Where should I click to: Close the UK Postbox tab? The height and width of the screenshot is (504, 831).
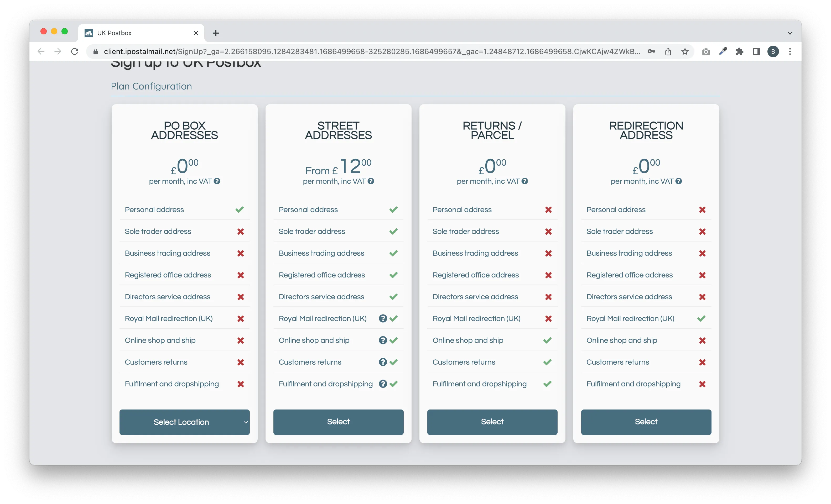pyautogui.click(x=196, y=33)
